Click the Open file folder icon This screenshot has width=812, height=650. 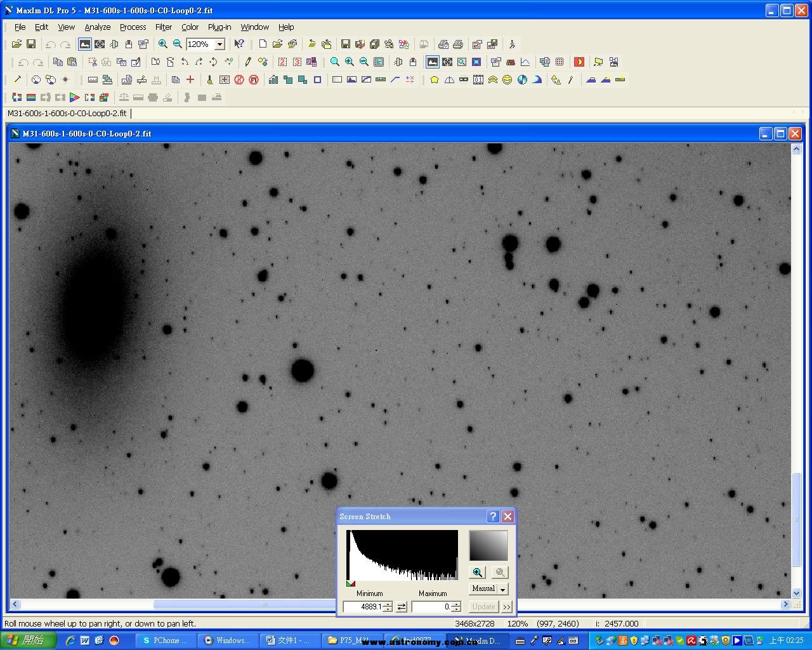pyautogui.click(x=16, y=44)
